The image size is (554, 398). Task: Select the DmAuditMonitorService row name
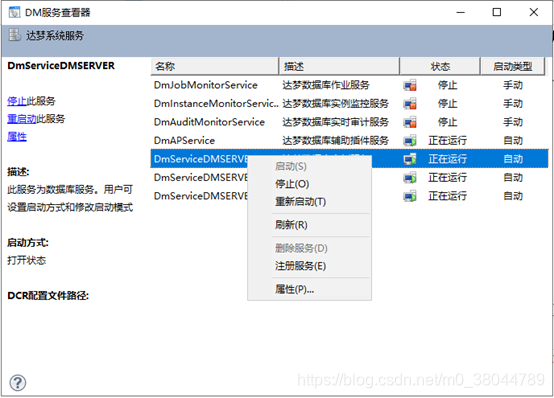coord(209,122)
